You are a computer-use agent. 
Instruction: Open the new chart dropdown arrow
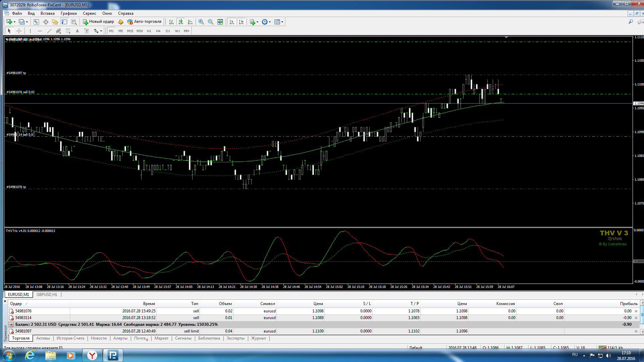click(14, 22)
